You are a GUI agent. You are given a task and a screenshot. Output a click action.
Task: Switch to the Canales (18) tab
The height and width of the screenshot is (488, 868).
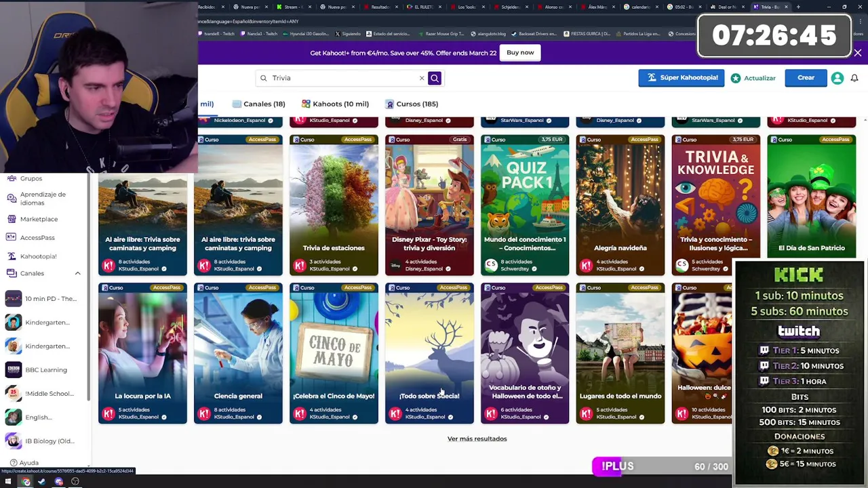258,104
